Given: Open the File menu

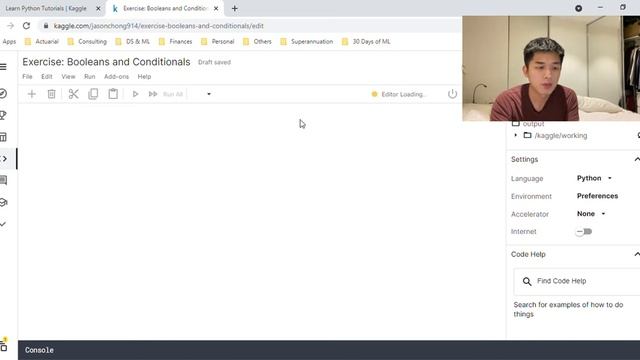Looking at the screenshot, I should (x=27, y=77).
